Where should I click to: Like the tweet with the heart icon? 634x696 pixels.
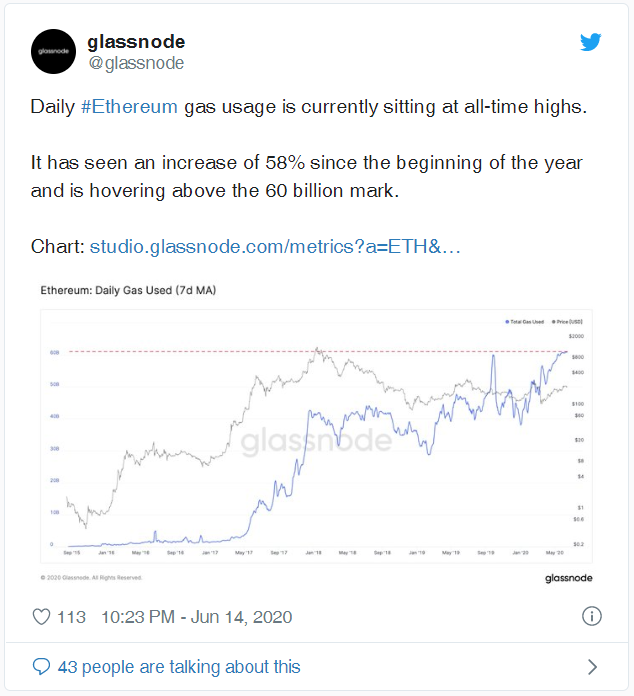(x=41, y=616)
